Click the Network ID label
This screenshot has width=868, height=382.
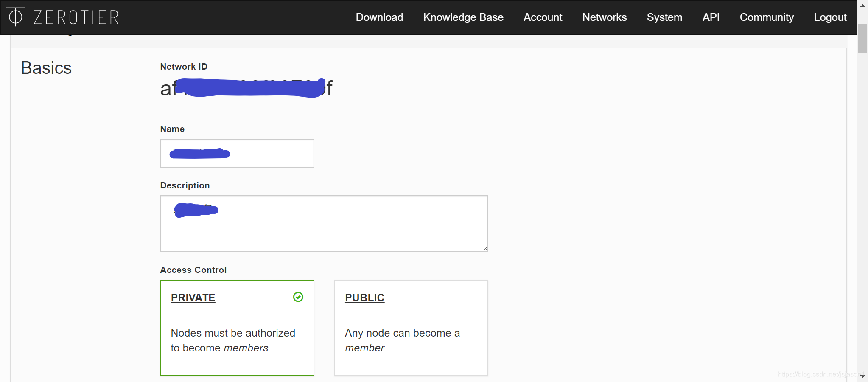pyautogui.click(x=184, y=67)
